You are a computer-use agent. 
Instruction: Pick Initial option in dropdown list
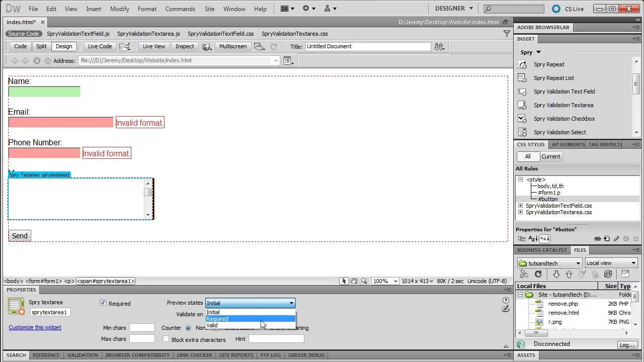(x=251, y=312)
